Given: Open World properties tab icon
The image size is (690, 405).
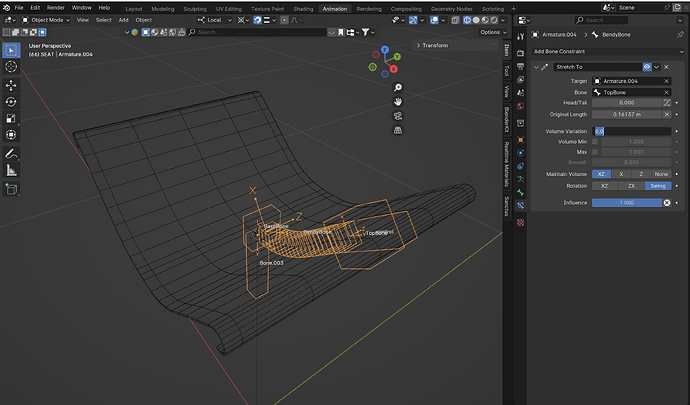Looking at the screenshot, I should tap(521, 106).
